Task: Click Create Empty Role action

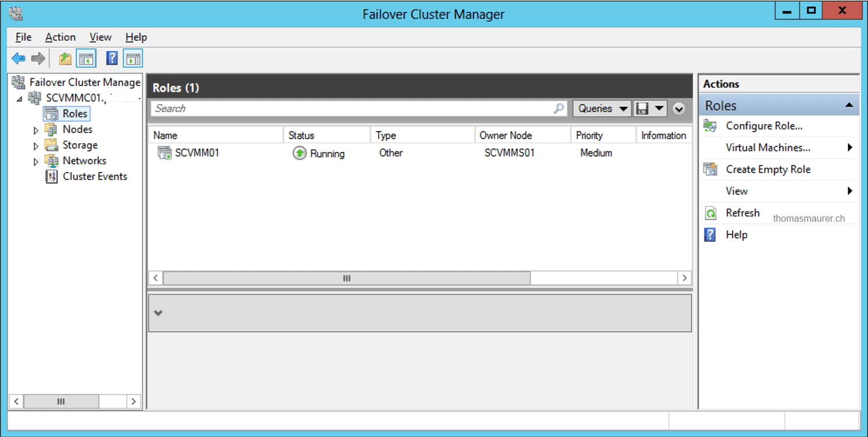Action: [x=768, y=169]
